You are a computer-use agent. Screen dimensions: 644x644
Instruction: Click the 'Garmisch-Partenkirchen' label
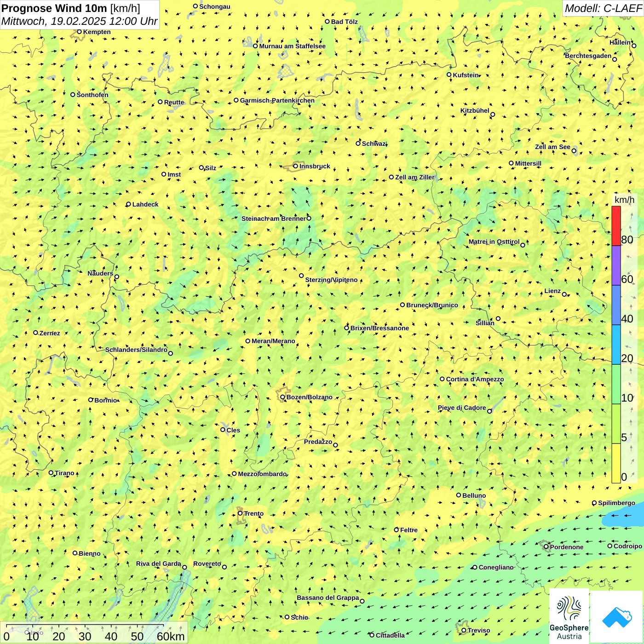(x=277, y=100)
